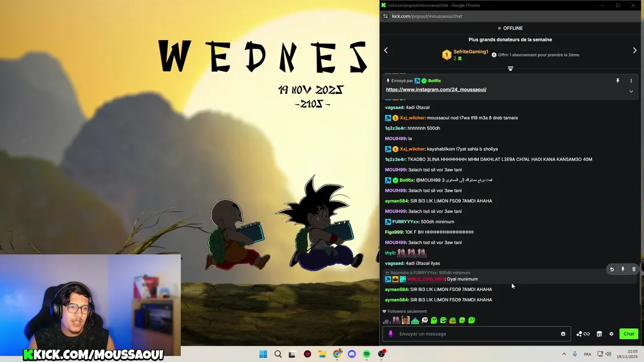Show next top donor with right arrow
The height and width of the screenshot is (362, 644).
(634, 50)
